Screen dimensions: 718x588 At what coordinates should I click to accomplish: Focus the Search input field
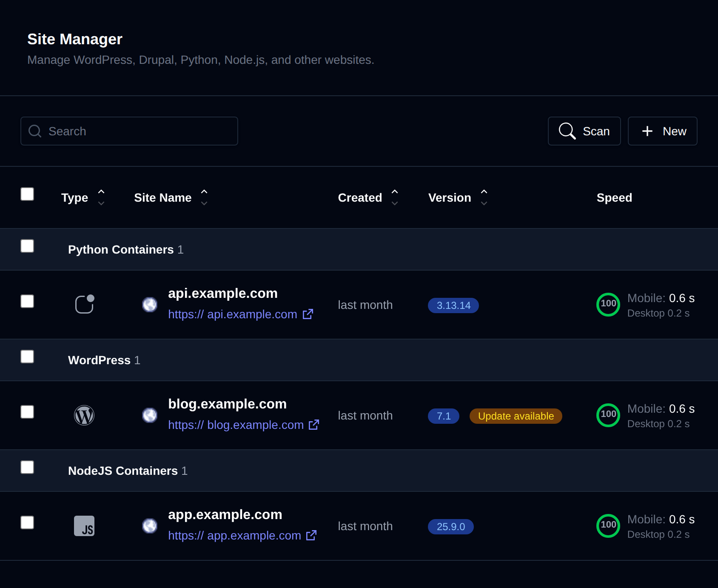(129, 131)
